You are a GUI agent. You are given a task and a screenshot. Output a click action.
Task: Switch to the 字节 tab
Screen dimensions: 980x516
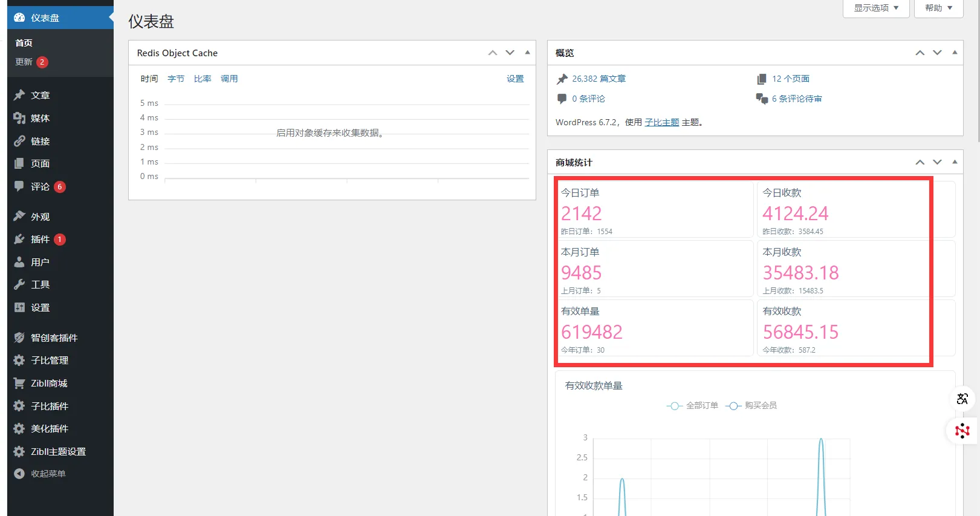pyautogui.click(x=176, y=79)
